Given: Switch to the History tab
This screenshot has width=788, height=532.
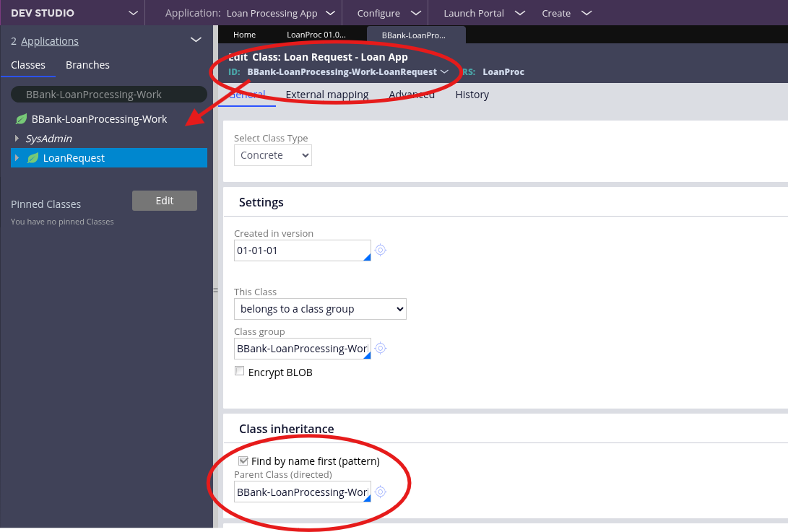Looking at the screenshot, I should (x=472, y=95).
